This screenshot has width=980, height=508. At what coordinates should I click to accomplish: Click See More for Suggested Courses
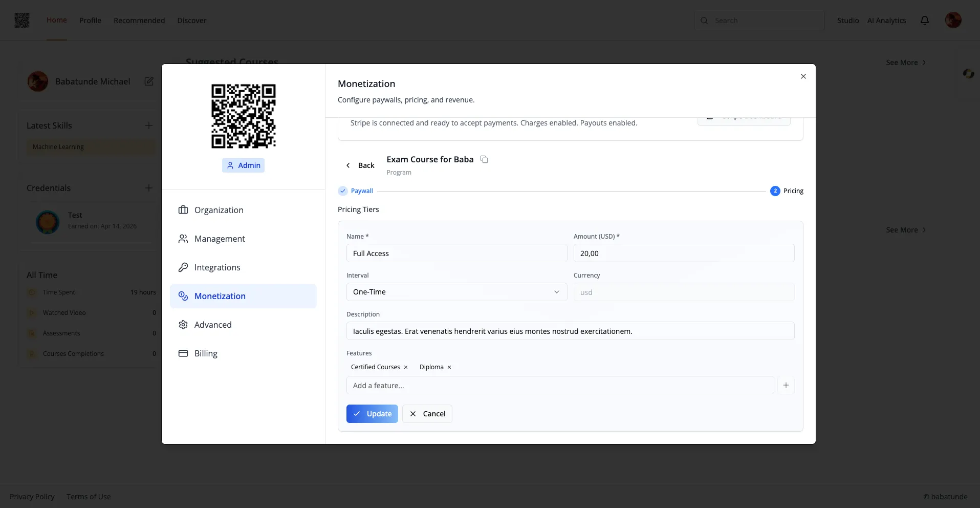[x=906, y=62]
